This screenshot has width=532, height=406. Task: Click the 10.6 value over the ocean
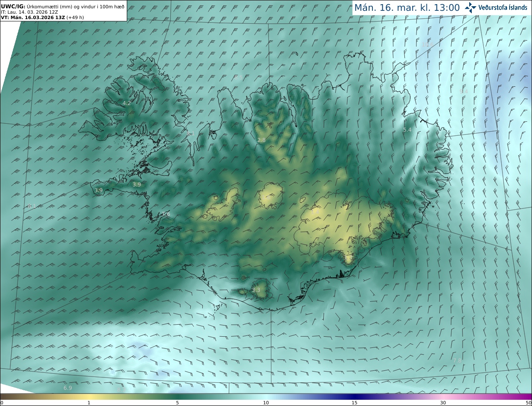click(x=427, y=44)
